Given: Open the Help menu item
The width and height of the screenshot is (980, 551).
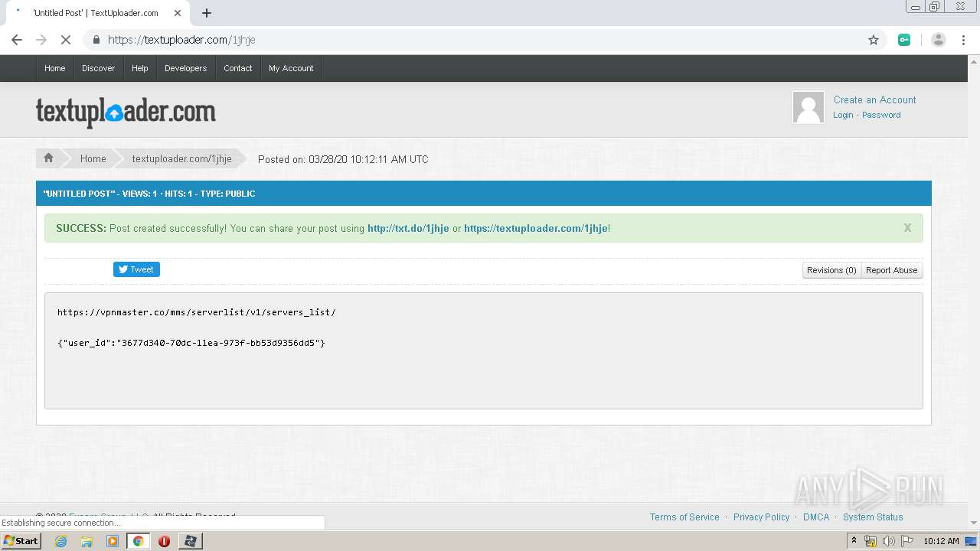Looking at the screenshot, I should coord(140,68).
